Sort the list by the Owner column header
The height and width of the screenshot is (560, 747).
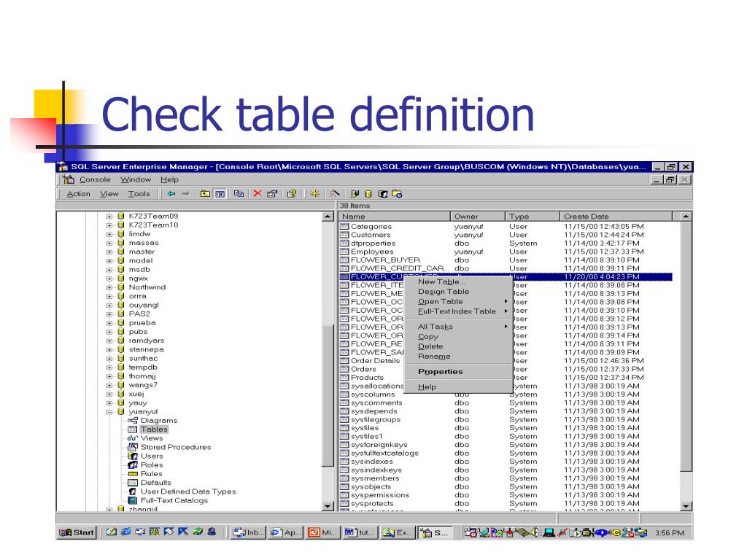coord(477,216)
